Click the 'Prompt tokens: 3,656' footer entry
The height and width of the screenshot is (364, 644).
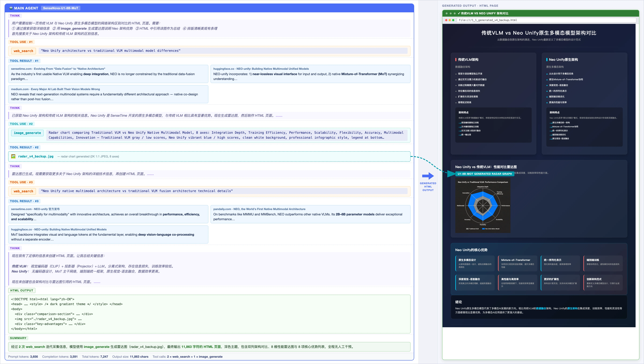tap(23, 357)
